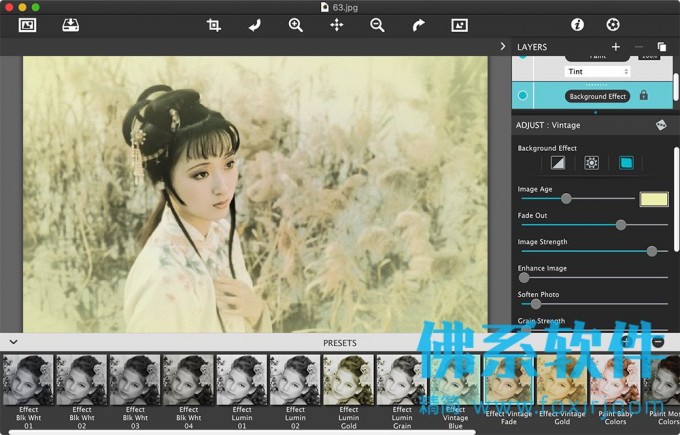Collapse the right side panel chevron
Screen dimensions: 680x435
tap(503, 46)
